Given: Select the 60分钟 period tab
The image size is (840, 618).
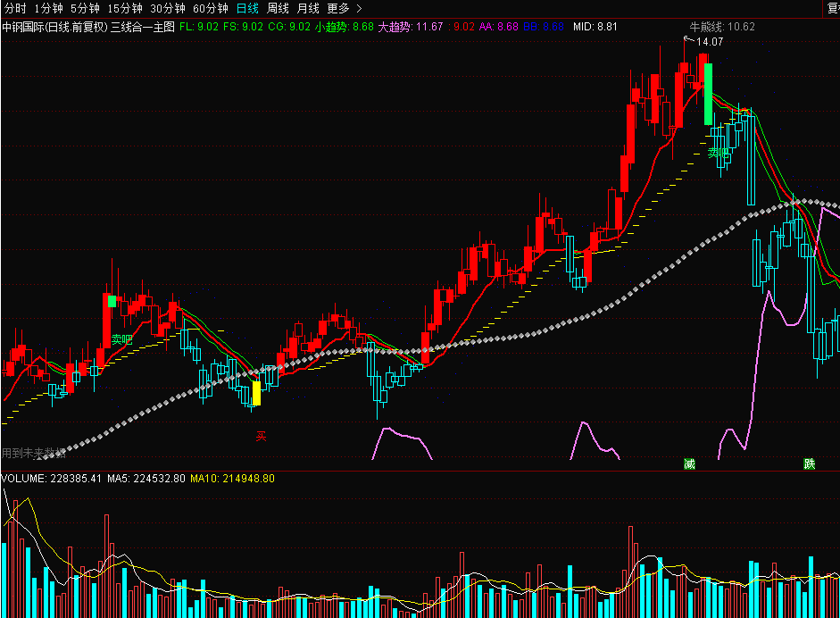Looking at the screenshot, I should tap(211, 9).
